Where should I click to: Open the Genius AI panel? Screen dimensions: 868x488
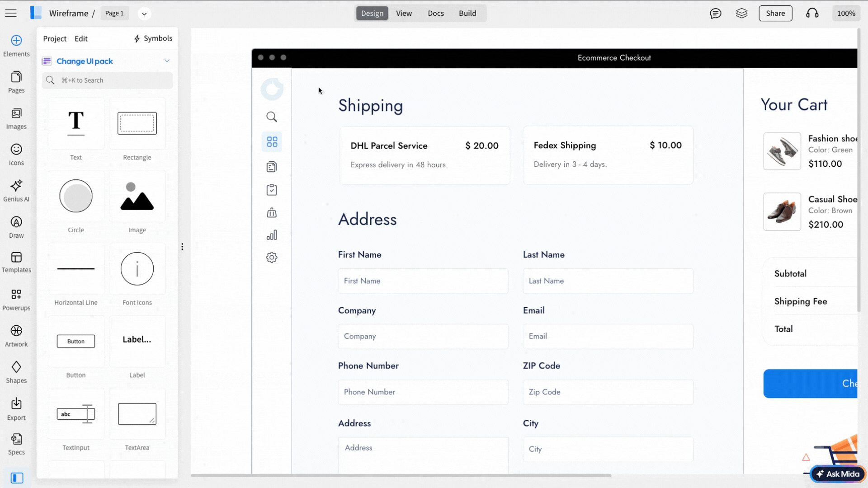tap(16, 190)
